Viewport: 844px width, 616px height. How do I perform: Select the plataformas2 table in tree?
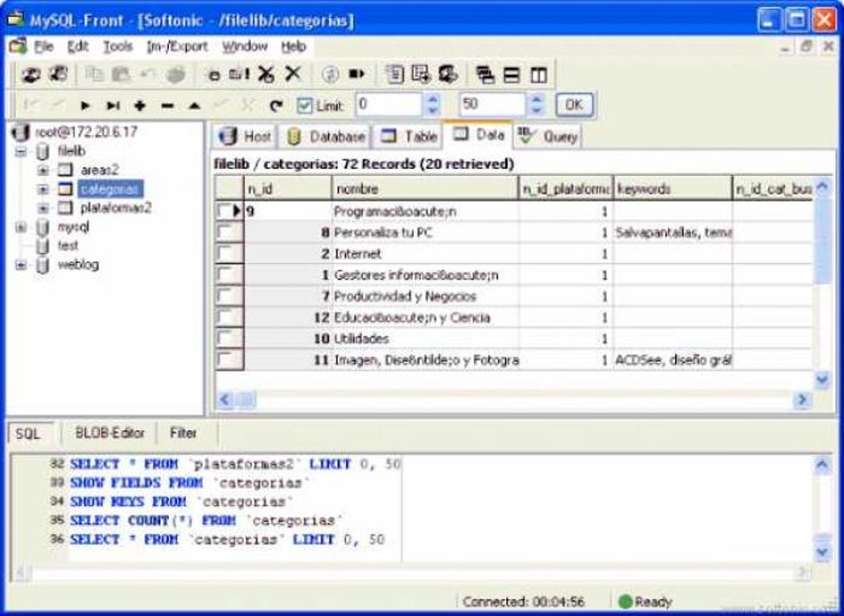click(x=116, y=208)
